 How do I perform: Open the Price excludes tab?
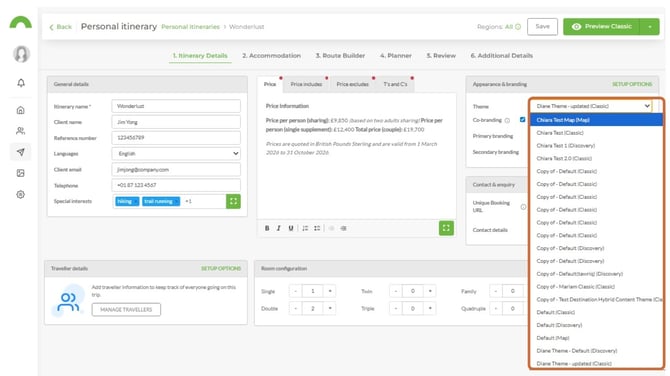353,84
